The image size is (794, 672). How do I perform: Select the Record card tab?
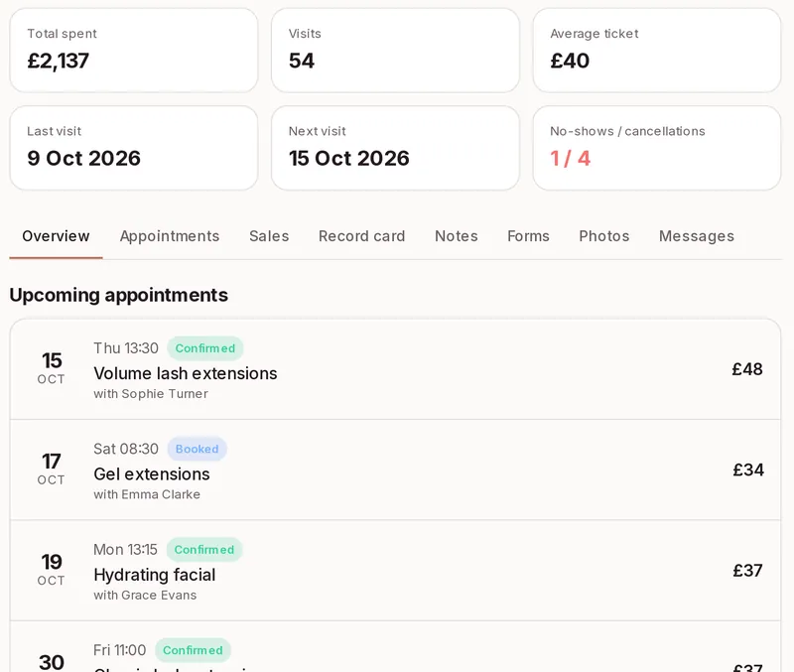361,236
